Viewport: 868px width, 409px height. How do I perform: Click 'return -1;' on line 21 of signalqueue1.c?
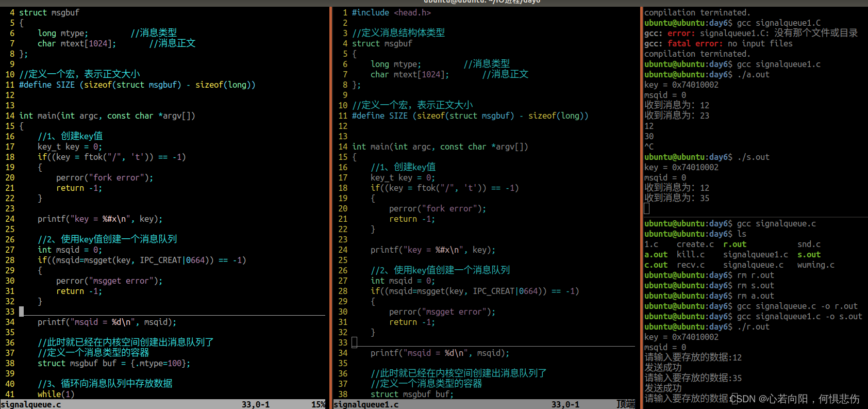412,219
